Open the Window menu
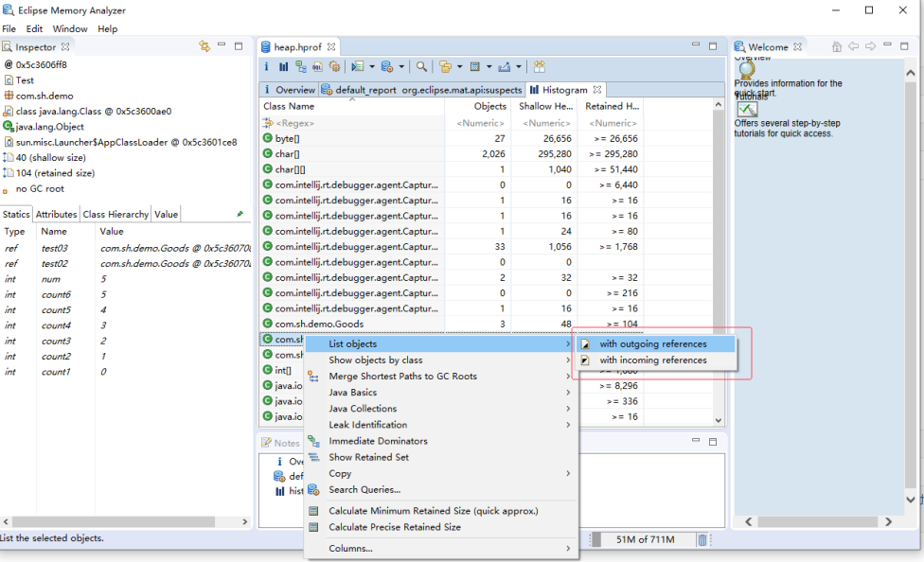 coord(69,29)
